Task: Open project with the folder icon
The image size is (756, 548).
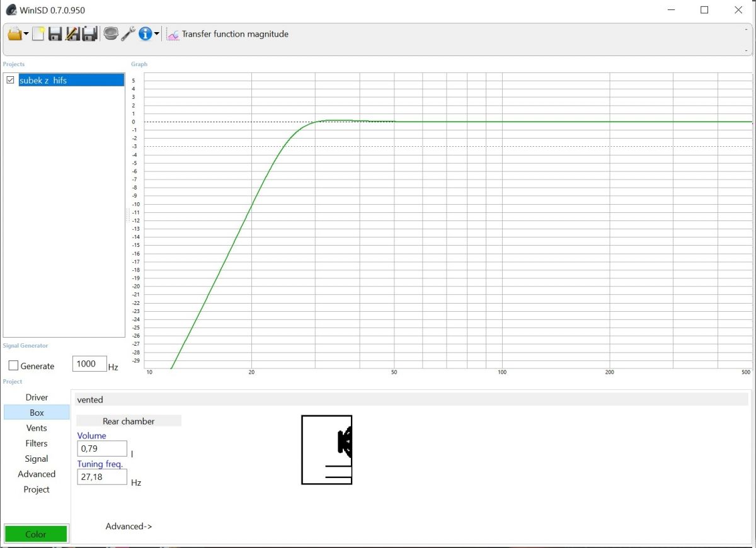Action: 14,34
